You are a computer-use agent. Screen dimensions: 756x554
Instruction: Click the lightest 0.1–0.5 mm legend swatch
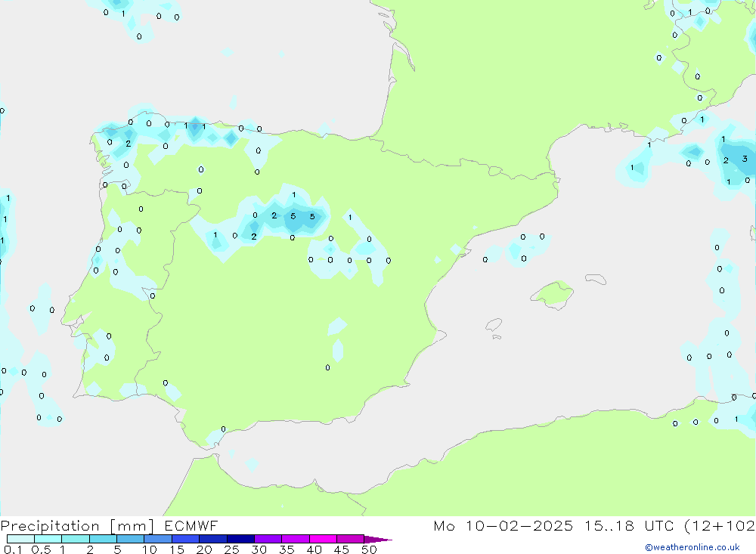20,539
